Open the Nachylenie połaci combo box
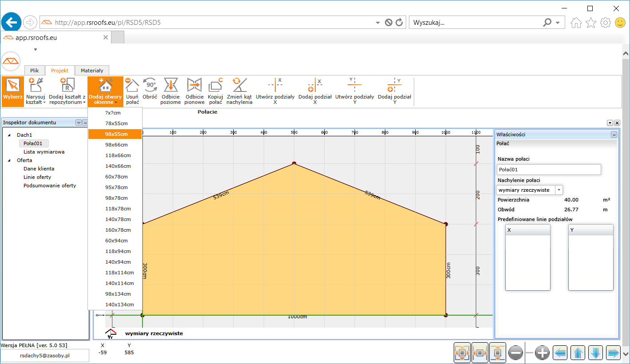The image size is (630, 364). pos(559,190)
